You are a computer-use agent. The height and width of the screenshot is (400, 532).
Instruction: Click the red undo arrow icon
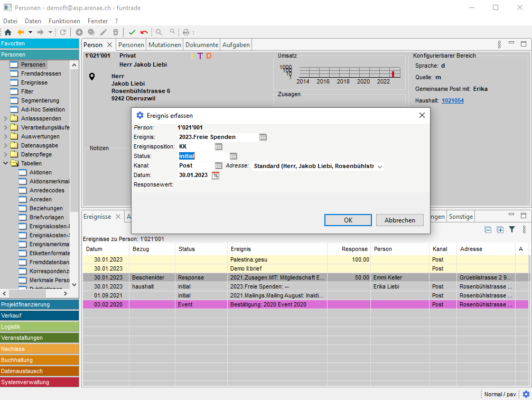click(144, 32)
